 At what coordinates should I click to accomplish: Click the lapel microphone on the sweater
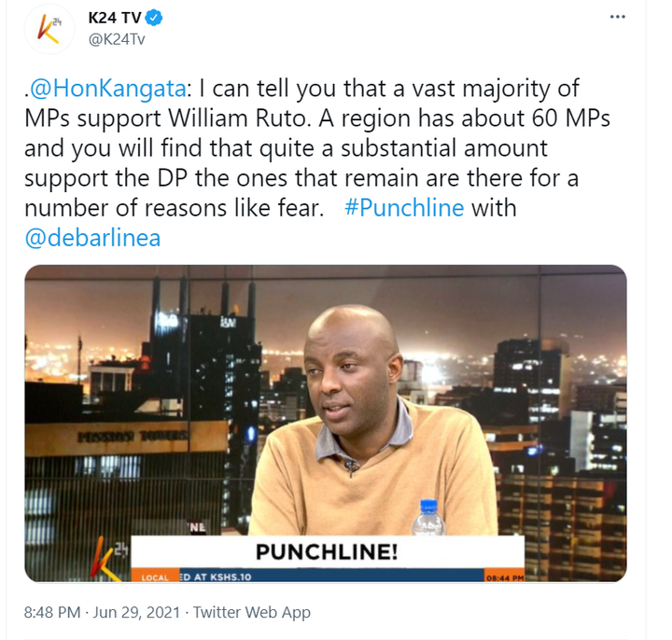pyautogui.click(x=351, y=466)
